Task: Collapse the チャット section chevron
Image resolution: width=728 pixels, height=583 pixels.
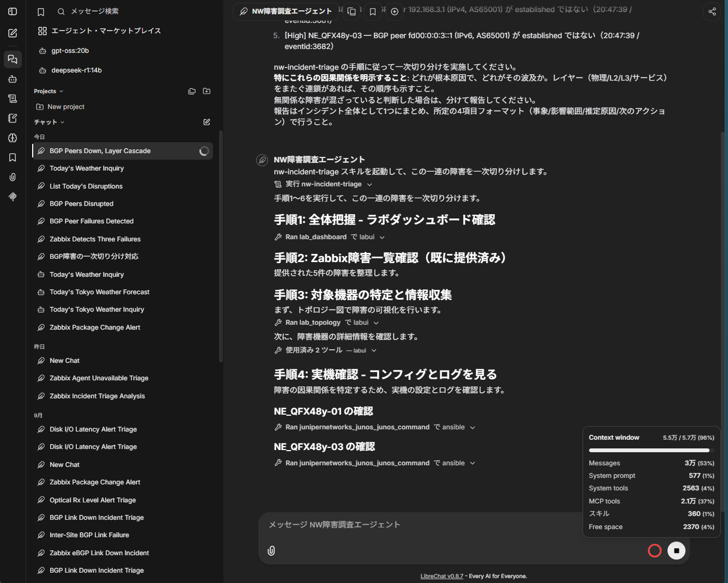Action: (x=62, y=122)
